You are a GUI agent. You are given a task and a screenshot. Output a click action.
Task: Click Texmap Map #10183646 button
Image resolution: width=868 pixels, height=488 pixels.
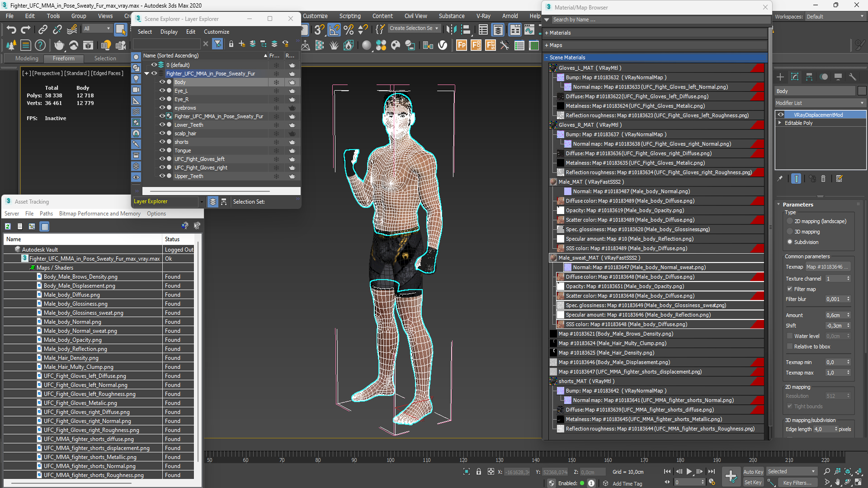pos(828,267)
